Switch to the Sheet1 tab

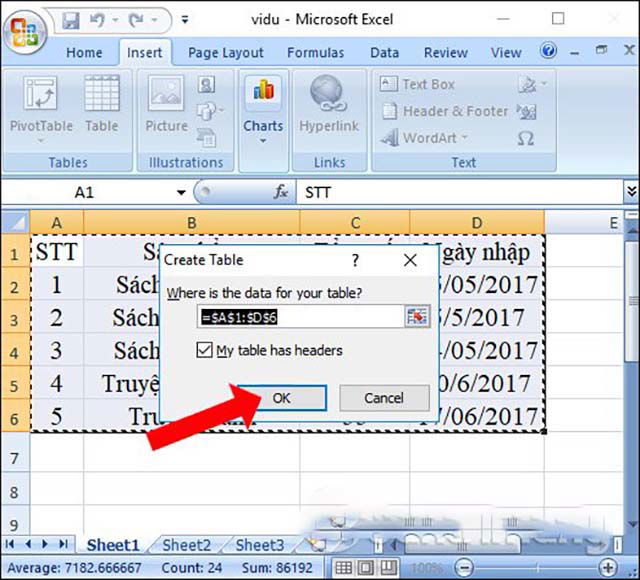pyautogui.click(x=113, y=545)
